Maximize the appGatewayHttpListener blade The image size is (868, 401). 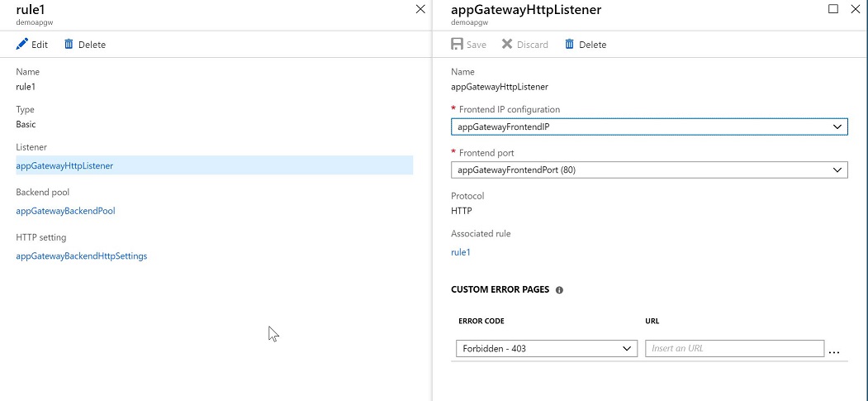(833, 9)
